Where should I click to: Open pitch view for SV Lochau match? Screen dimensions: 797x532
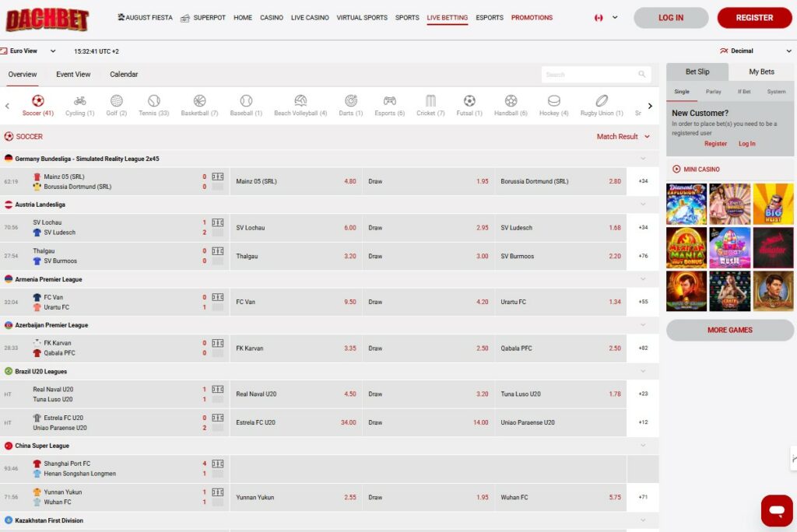[218, 222]
